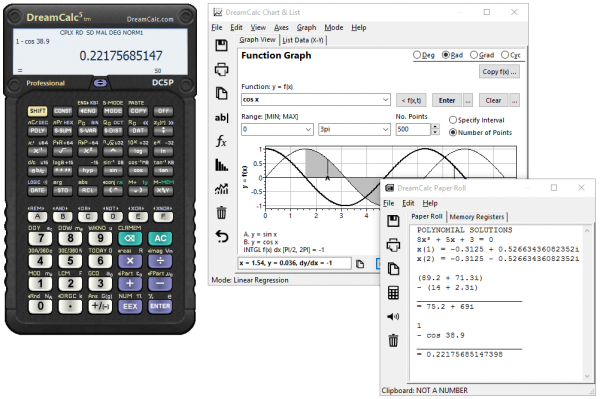
Task: Expand the range MIN '0' dropdown
Action: pos(308,129)
